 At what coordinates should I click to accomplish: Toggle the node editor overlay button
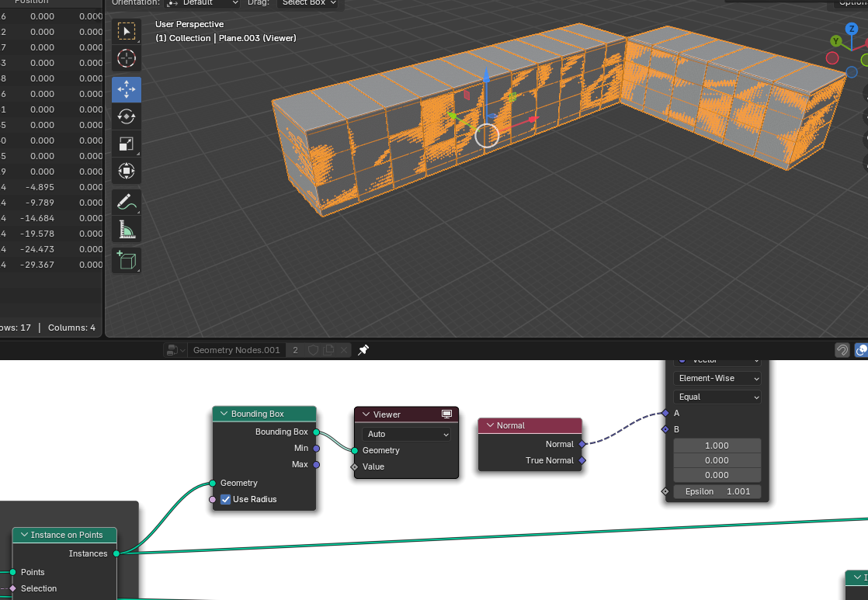tap(861, 350)
